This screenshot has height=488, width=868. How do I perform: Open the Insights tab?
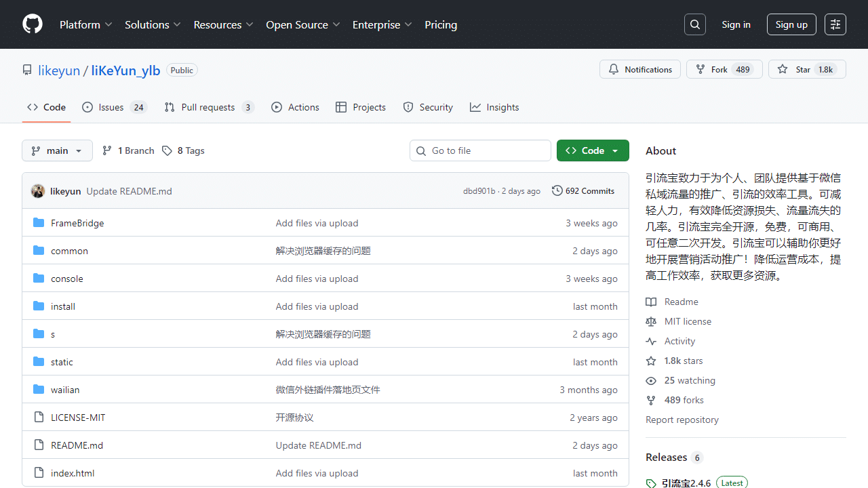tap(494, 107)
